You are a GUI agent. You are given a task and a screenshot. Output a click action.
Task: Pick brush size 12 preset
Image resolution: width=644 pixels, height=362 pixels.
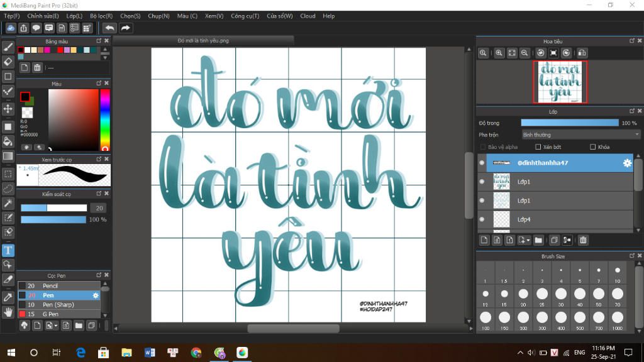point(486,294)
